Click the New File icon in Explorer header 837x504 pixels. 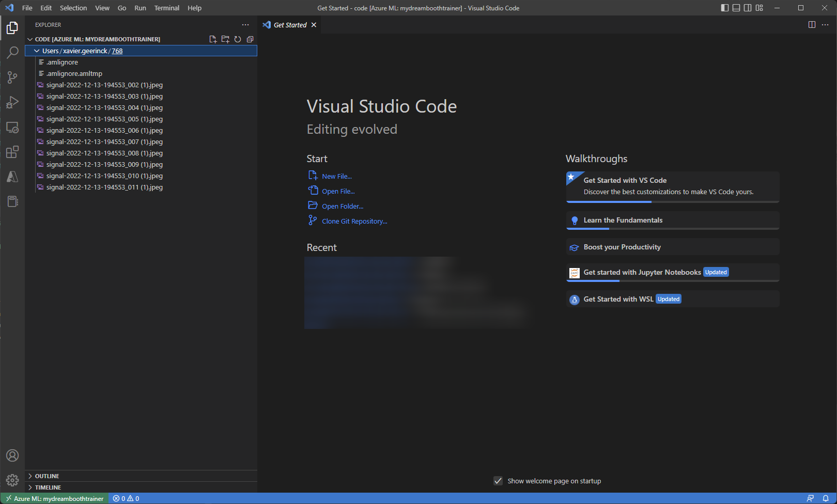tap(213, 39)
